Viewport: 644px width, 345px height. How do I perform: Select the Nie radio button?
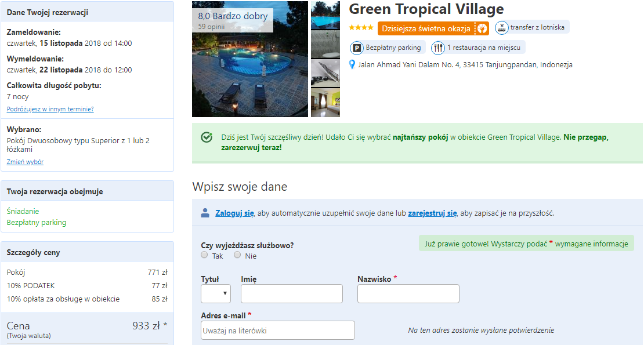pyautogui.click(x=237, y=255)
